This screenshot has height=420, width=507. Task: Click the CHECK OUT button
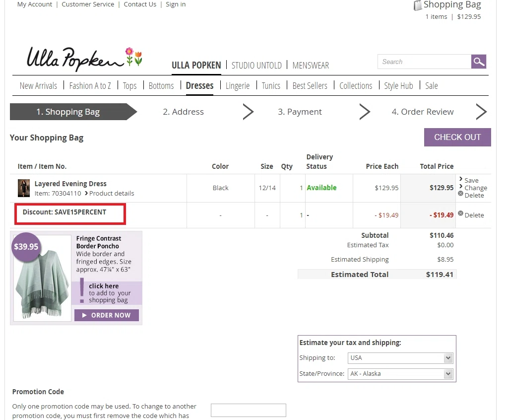click(x=457, y=137)
